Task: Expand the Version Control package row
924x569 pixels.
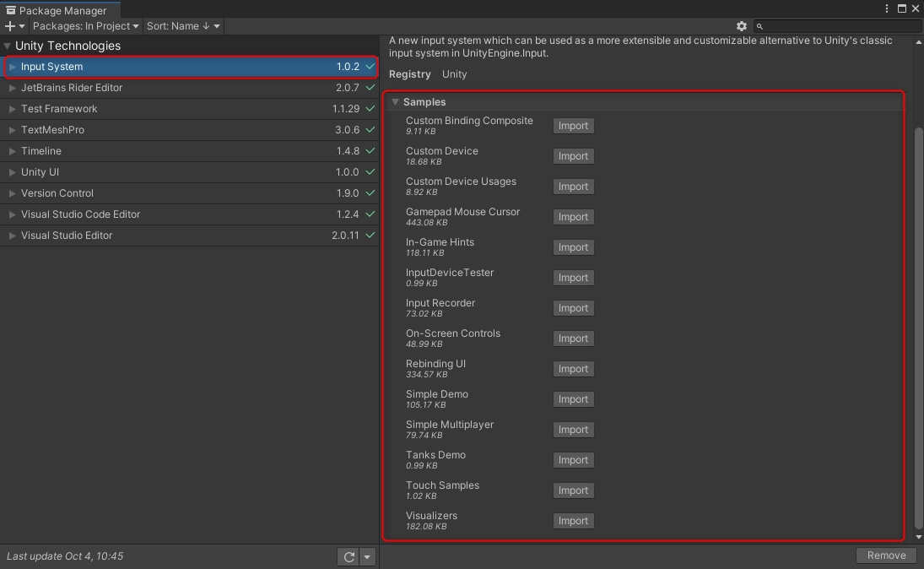Action: (x=12, y=193)
